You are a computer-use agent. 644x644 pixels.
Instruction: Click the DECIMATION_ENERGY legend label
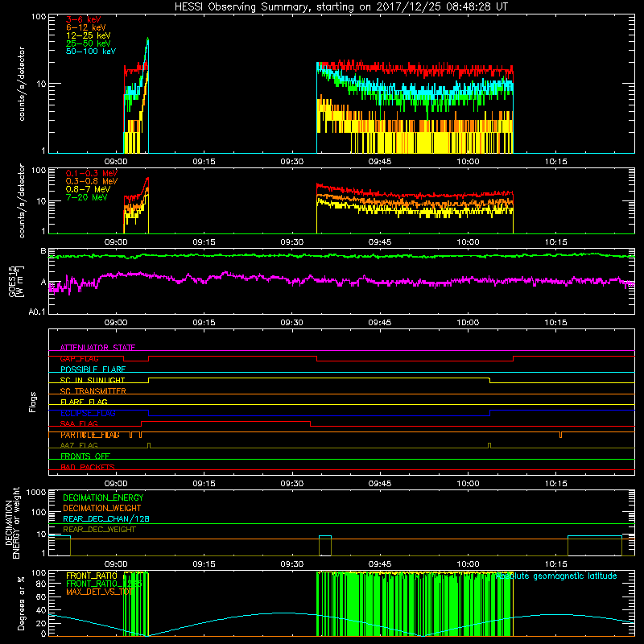103,497
